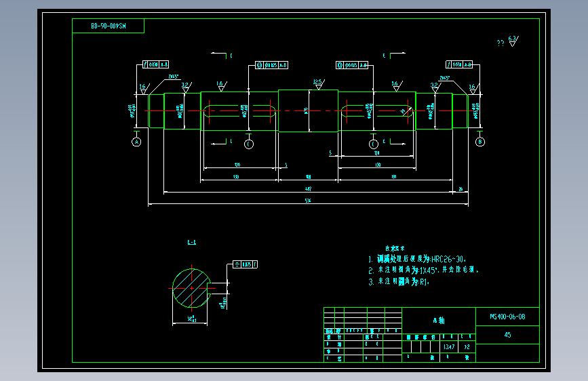Click the runout tolerance frame at the top right of the shaft

click(459, 64)
